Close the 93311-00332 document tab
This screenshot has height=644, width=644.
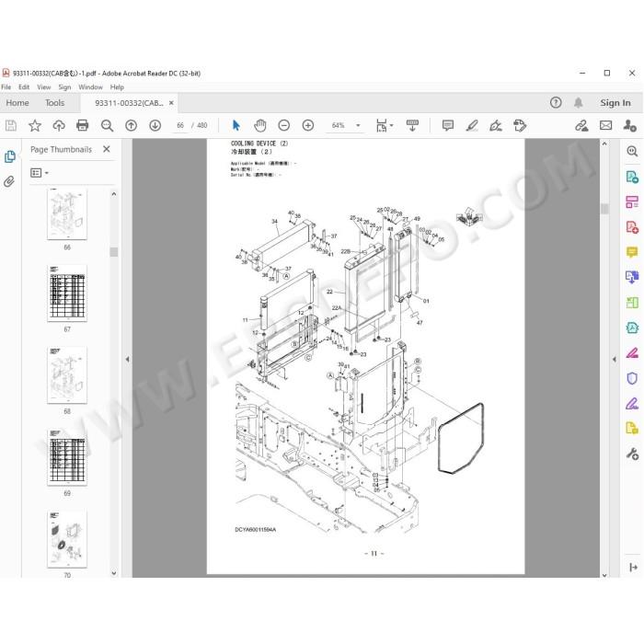pos(171,103)
